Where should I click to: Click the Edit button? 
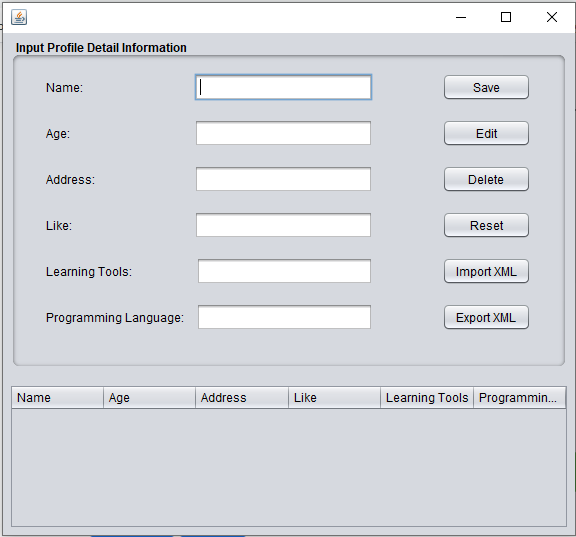(x=486, y=133)
